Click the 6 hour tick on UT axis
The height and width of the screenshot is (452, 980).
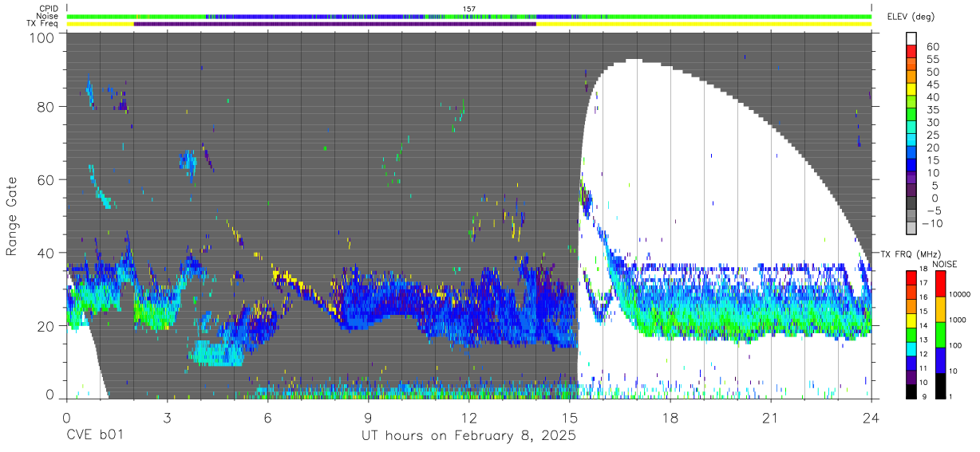[x=267, y=417]
